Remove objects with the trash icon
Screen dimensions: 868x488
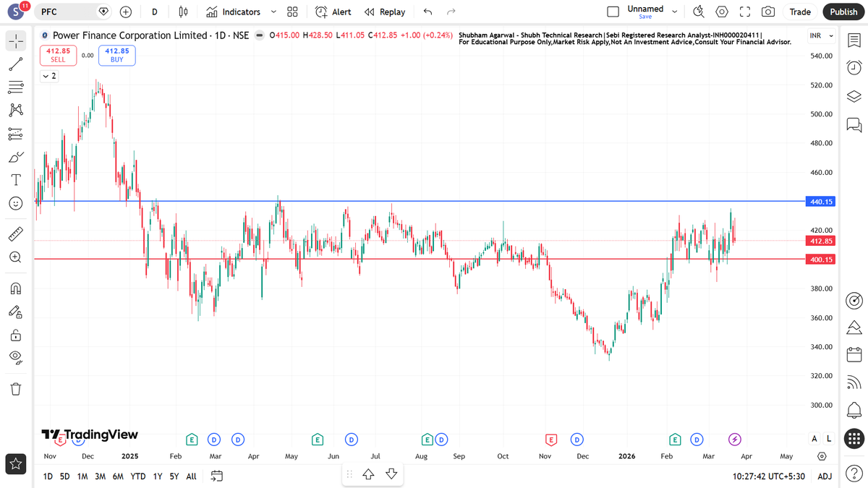16,389
